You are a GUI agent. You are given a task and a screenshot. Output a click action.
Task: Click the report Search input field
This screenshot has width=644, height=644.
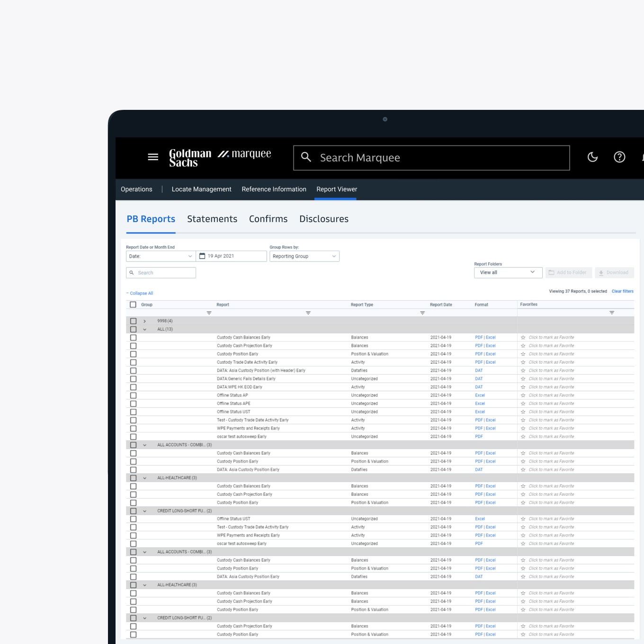coord(161,273)
